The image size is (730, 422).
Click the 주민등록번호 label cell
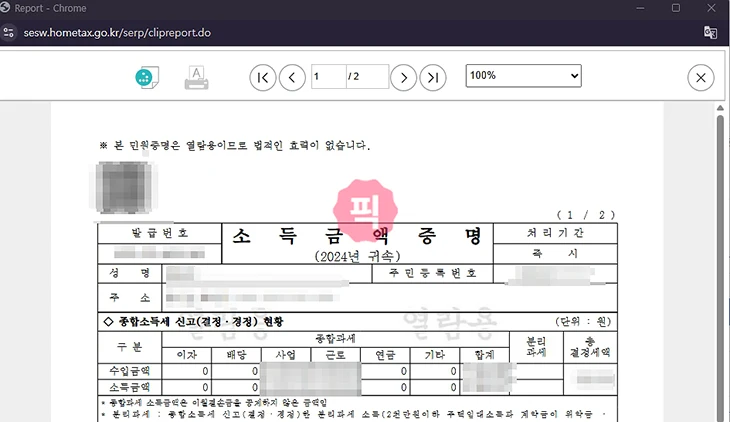tap(433, 273)
